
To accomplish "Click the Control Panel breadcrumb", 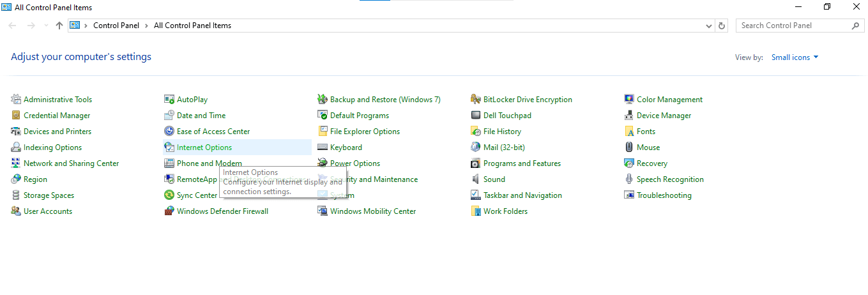I will click(116, 26).
